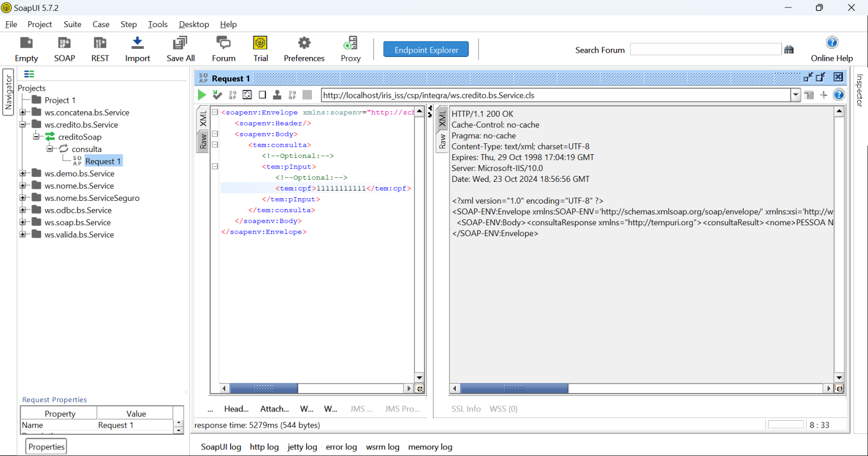Import a project via Import icon
The height and width of the screenshot is (456, 868).
137,43
